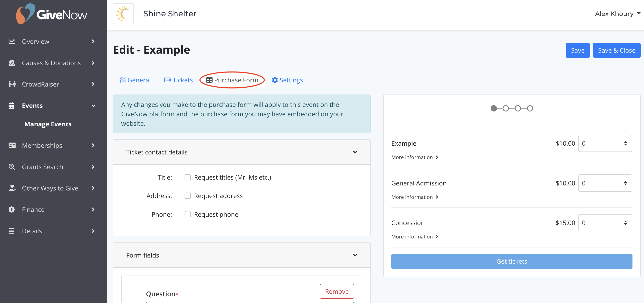This screenshot has width=644, height=303.
Task: Open the Alex Khoury user dropdown
Action: [617, 14]
